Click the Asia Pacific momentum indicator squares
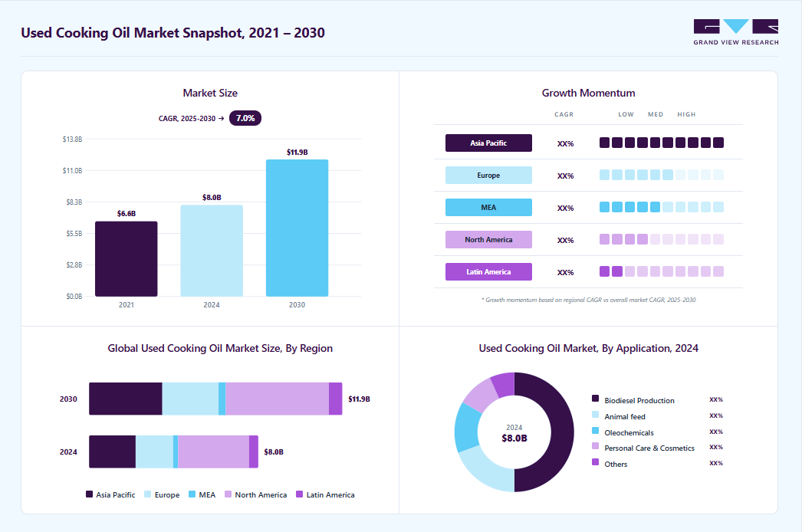Viewport: 802px width, 532px height. pos(662,143)
